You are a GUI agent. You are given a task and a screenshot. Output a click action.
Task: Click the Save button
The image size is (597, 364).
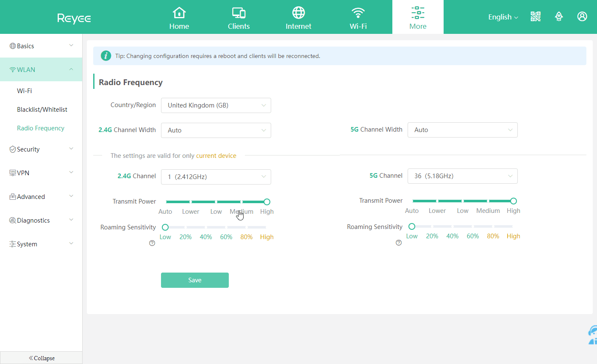pos(194,280)
